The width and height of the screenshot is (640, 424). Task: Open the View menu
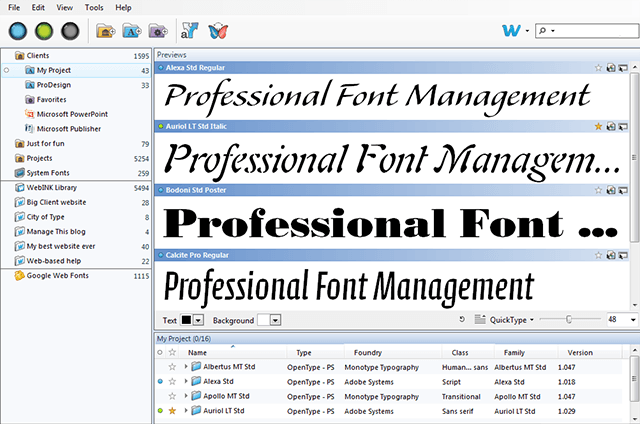tap(64, 7)
